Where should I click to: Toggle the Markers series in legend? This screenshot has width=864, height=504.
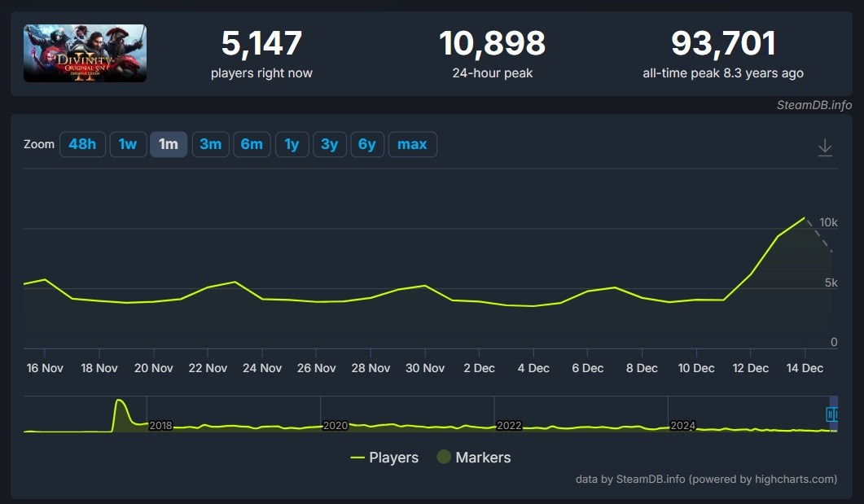click(x=474, y=457)
